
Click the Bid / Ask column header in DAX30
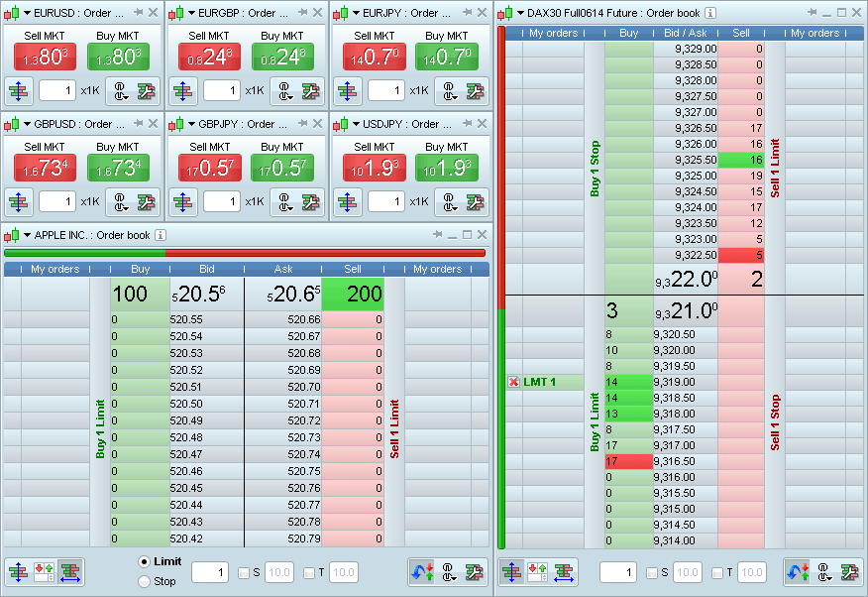point(685,33)
